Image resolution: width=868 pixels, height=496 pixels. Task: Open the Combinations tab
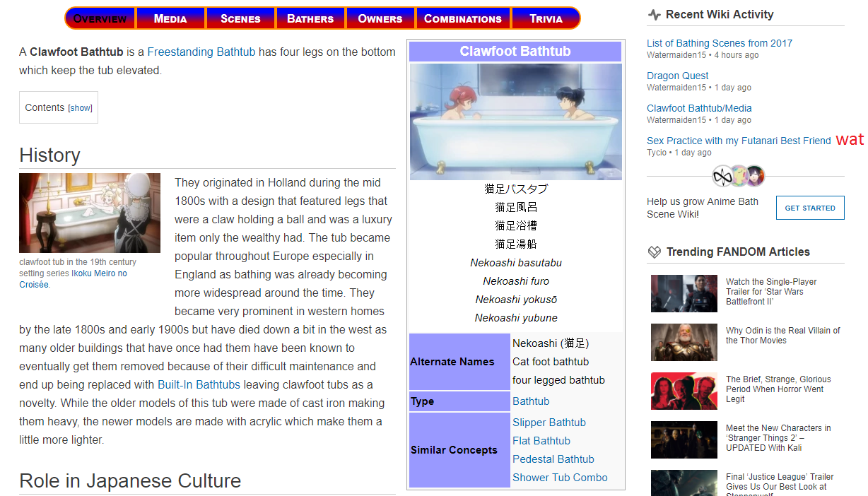tap(462, 18)
